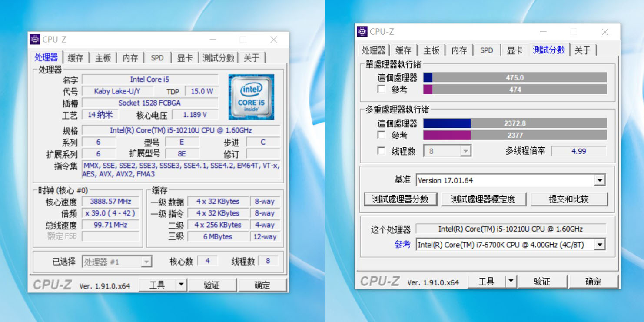Viewport: 644px width, 322px height.
Task: Click 验证 in the processor-info window
Action: click(x=212, y=285)
